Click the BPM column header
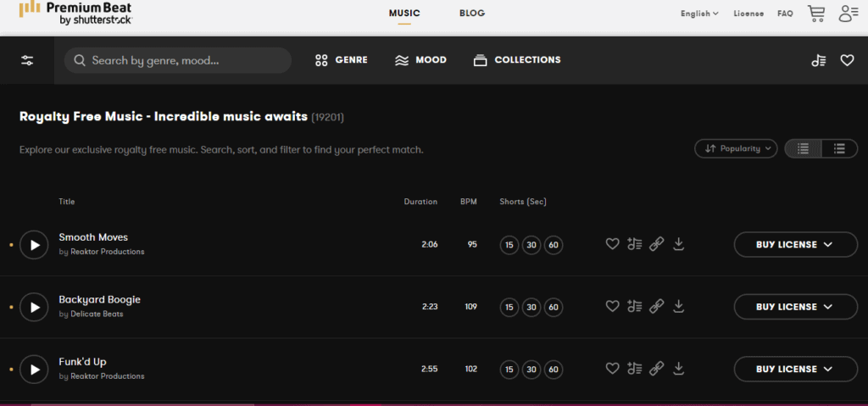 (x=468, y=202)
